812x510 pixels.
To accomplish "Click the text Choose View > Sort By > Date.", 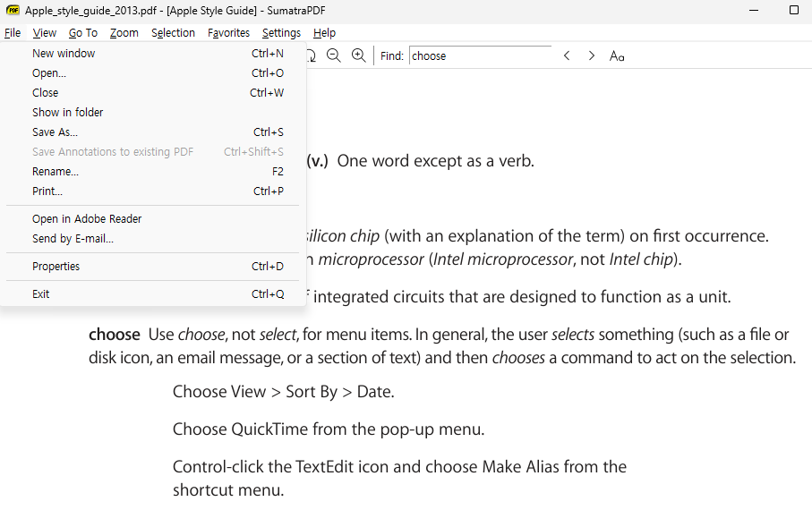I will pos(283,392).
